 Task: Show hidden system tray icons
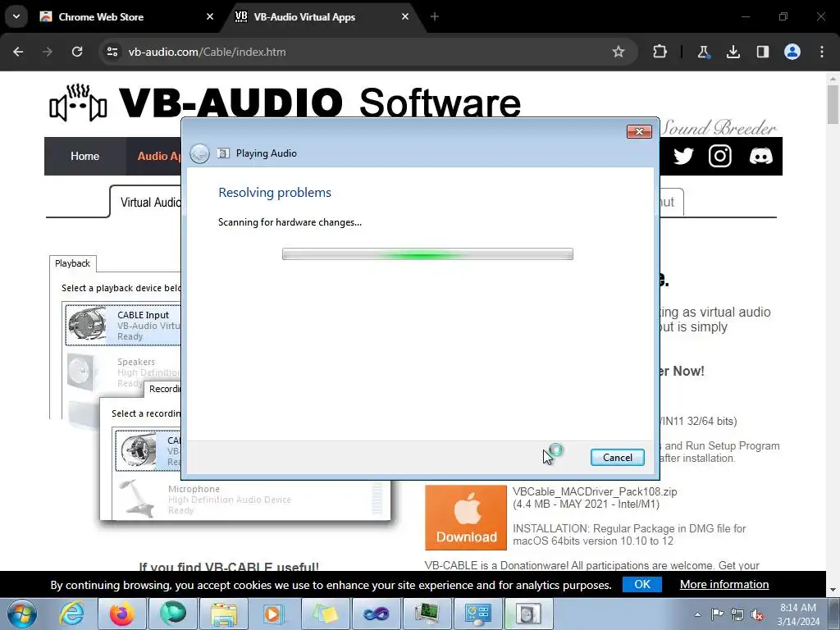point(697,614)
